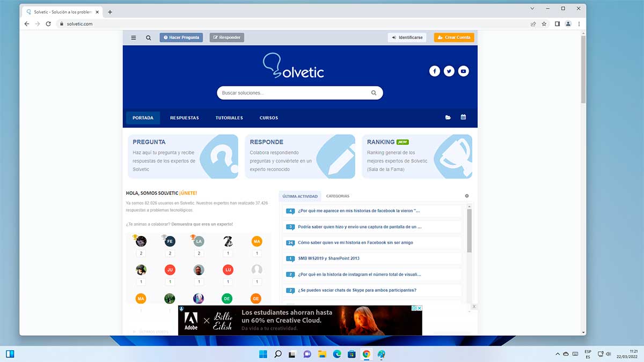This screenshot has width=644, height=362.
Task: Open Solvetic Twitter page icon
Action: pos(449,71)
